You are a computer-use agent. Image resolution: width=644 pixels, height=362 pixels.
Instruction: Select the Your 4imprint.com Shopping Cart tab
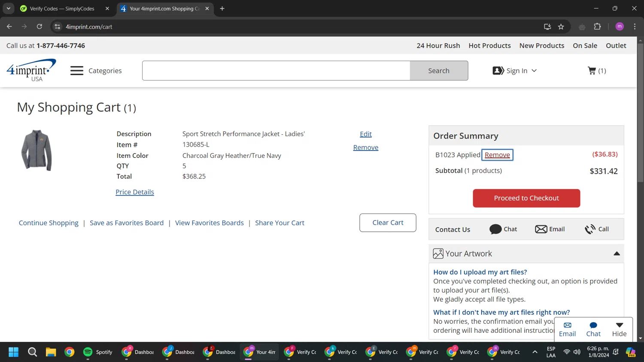click(164, 9)
